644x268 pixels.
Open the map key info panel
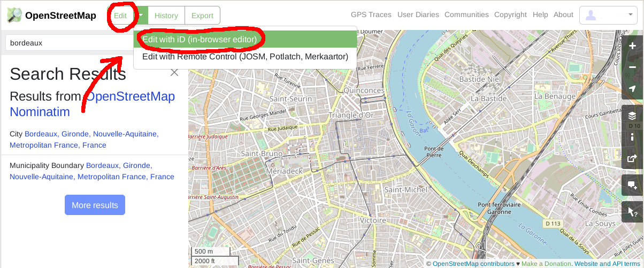pos(633,137)
